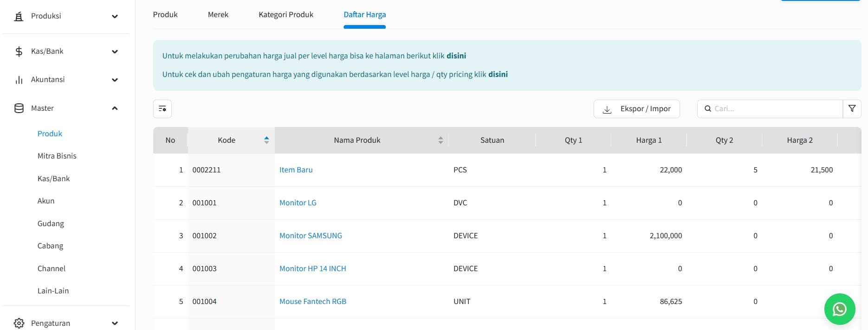This screenshot has width=868, height=330.
Task: Open the Mouse Fantech RGB link
Action: click(x=313, y=301)
